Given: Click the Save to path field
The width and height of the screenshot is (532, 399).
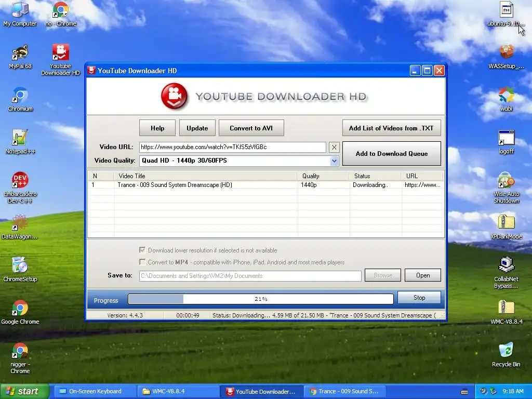Looking at the screenshot, I should point(250,276).
